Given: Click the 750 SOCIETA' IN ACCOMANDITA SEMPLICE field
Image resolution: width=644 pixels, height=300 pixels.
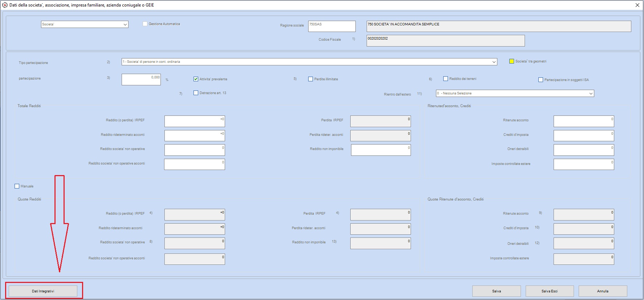Looking at the screenshot, I should click(499, 26).
